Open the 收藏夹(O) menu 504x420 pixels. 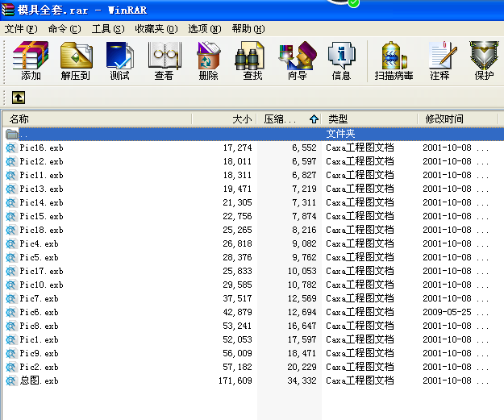click(x=156, y=29)
